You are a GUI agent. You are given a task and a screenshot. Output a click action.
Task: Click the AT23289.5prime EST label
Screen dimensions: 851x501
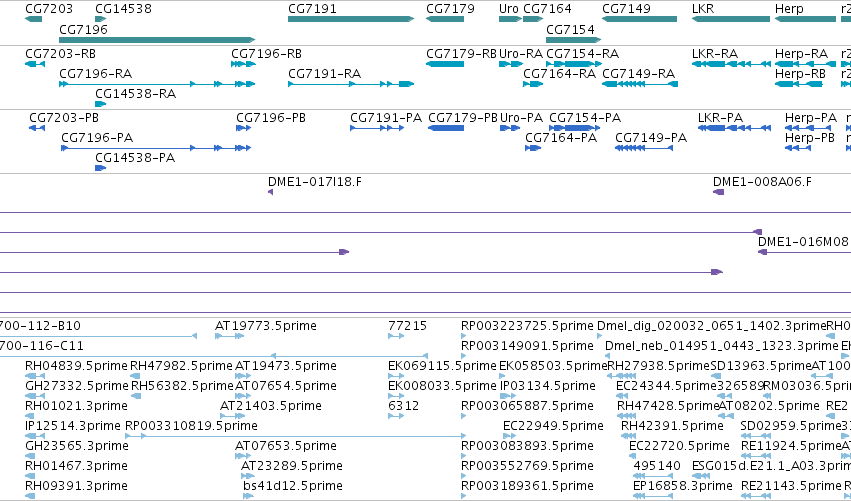tap(292, 466)
